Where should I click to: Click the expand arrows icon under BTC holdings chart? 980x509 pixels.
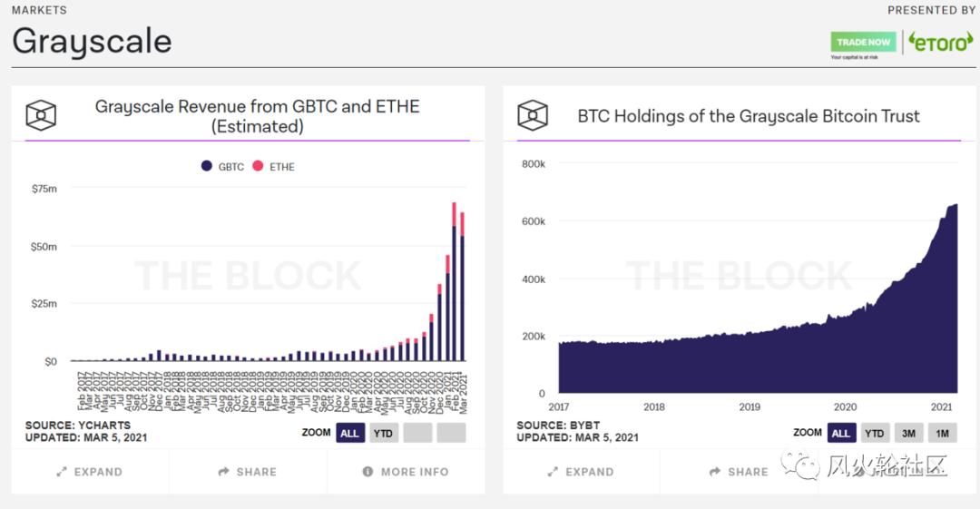[x=553, y=472]
